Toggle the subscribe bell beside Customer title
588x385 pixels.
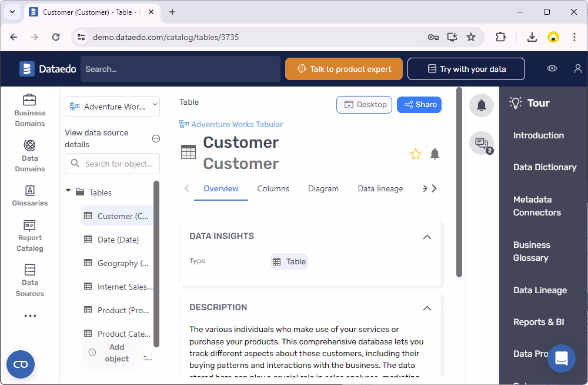(x=435, y=154)
